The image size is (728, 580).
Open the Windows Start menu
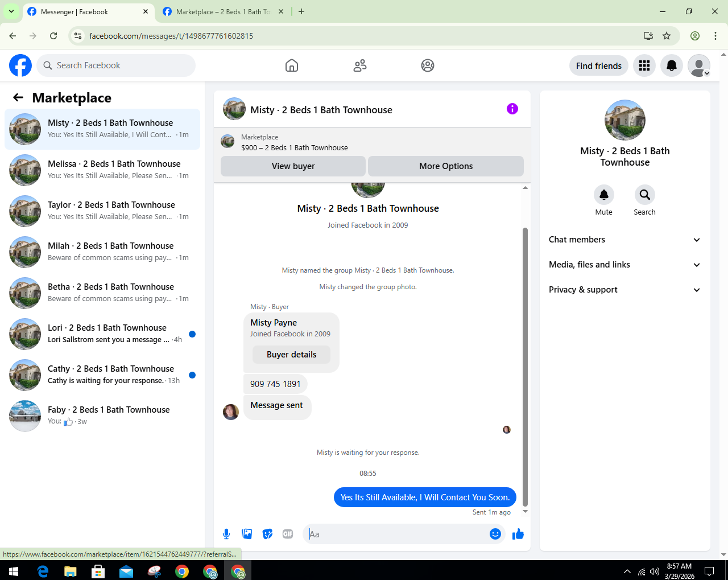point(14,571)
